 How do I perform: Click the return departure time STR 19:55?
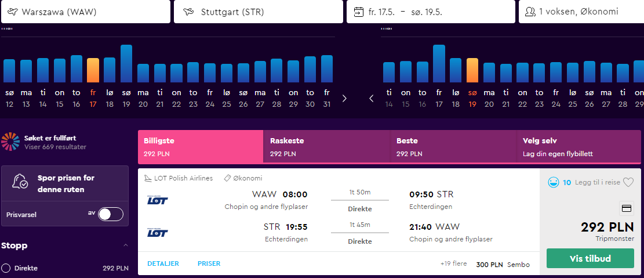point(285,226)
